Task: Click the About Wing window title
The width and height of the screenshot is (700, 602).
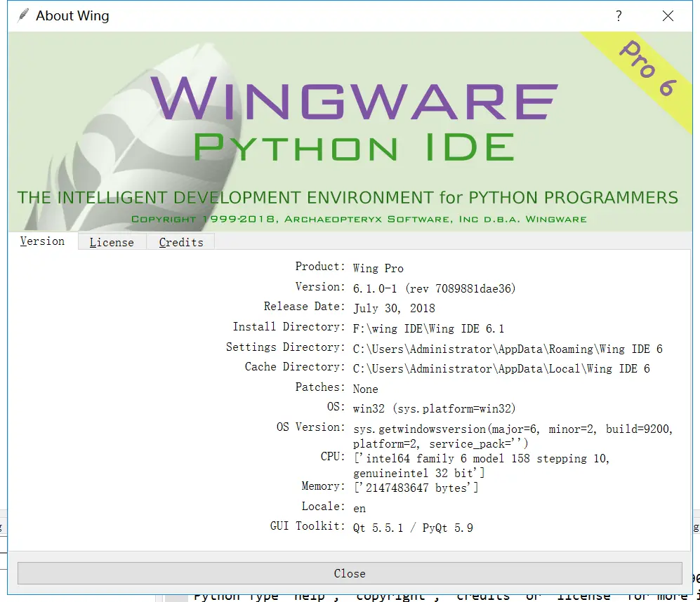Action: coord(72,15)
